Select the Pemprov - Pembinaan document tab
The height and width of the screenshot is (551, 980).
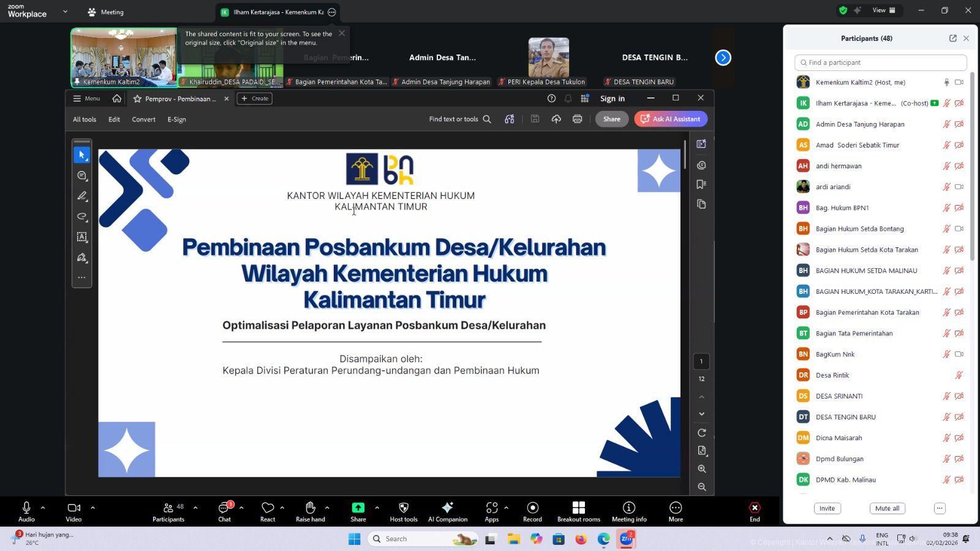tap(180, 99)
